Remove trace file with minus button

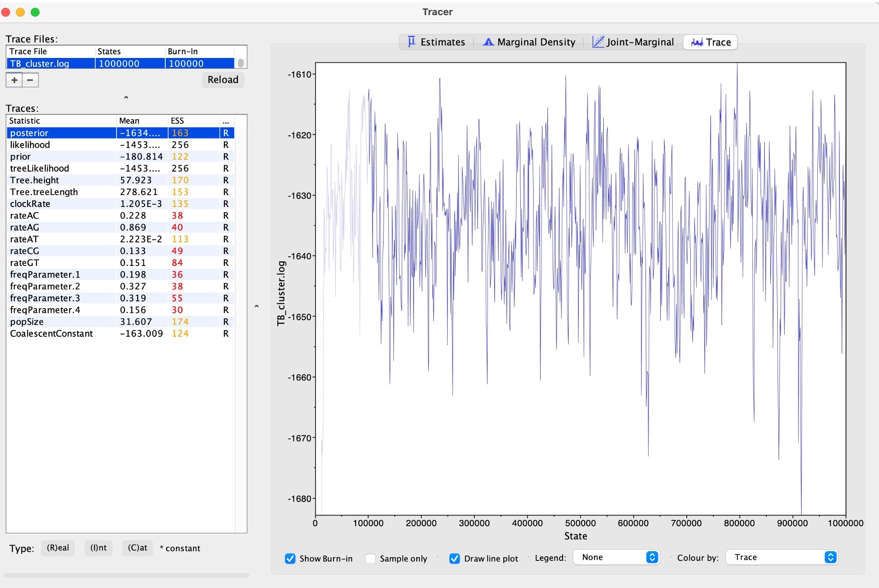30,80
